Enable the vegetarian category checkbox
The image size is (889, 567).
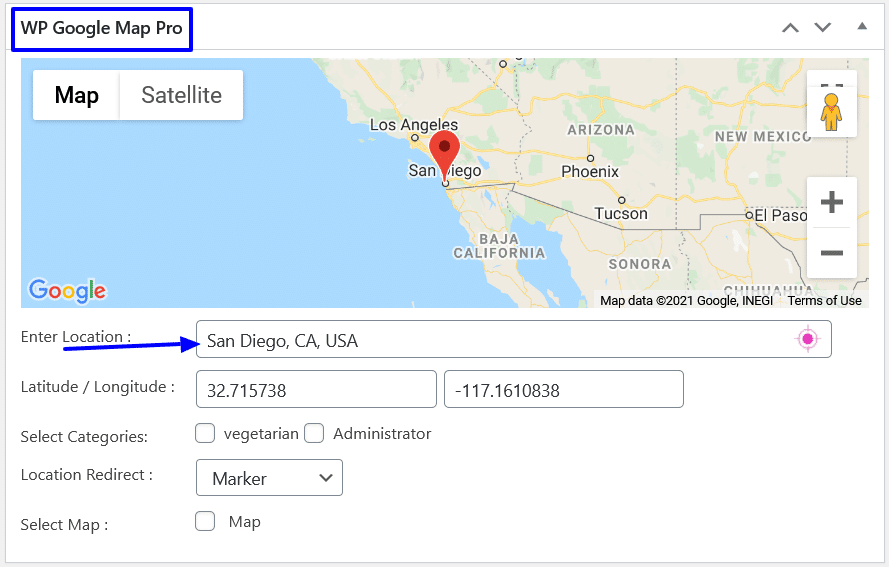(x=205, y=434)
